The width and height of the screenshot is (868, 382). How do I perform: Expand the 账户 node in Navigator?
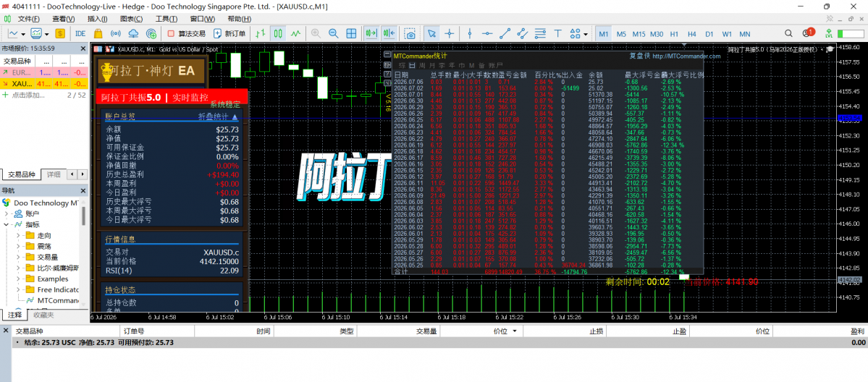click(x=7, y=213)
